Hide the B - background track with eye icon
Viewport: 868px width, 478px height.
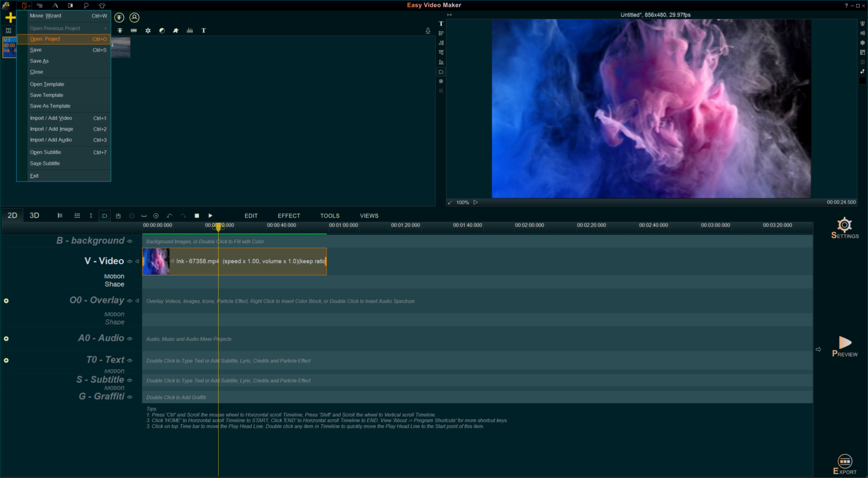(x=129, y=241)
